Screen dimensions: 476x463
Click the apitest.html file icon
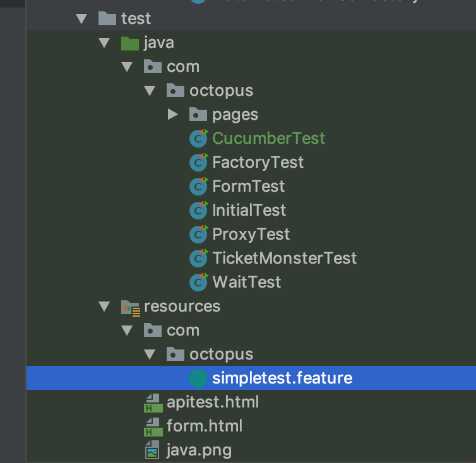pos(153,402)
